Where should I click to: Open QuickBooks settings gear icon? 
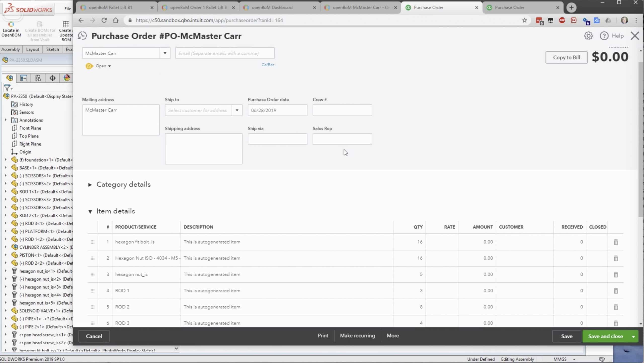(x=588, y=36)
